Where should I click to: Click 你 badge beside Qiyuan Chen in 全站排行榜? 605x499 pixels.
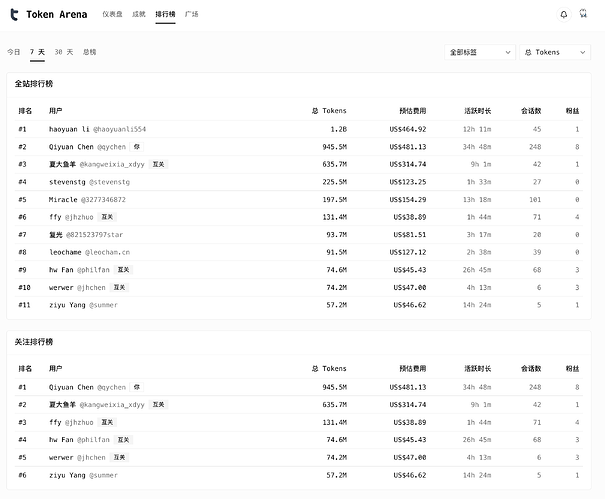tap(137, 147)
